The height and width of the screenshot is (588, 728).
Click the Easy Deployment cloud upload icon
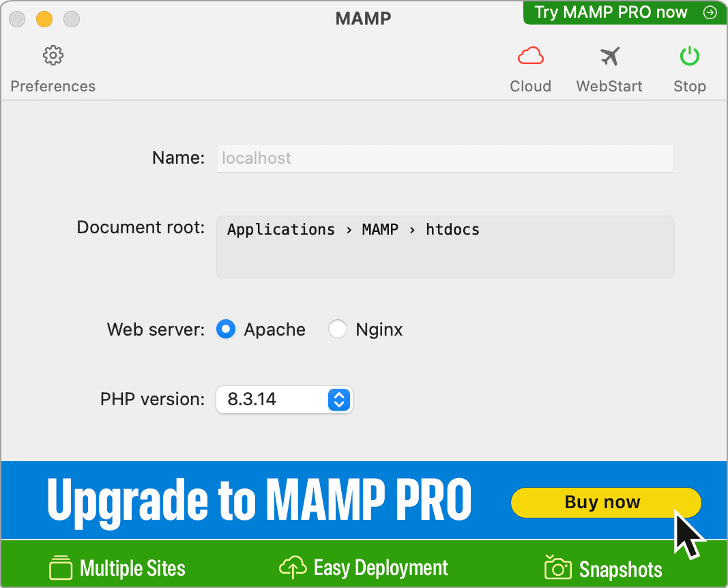point(293,567)
